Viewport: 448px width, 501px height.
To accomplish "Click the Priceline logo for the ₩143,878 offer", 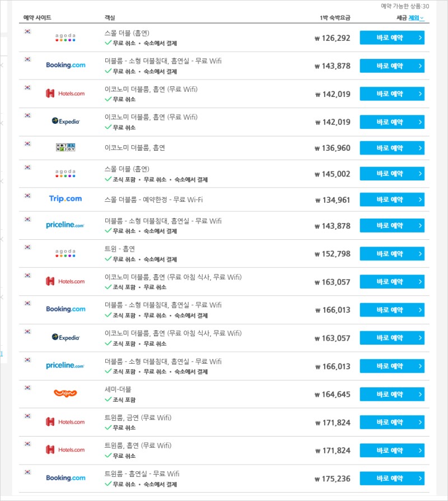I will coord(65,225).
